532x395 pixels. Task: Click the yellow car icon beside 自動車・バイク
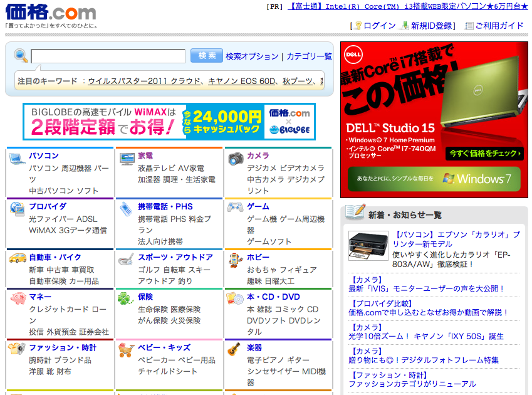[x=18, y=258]
